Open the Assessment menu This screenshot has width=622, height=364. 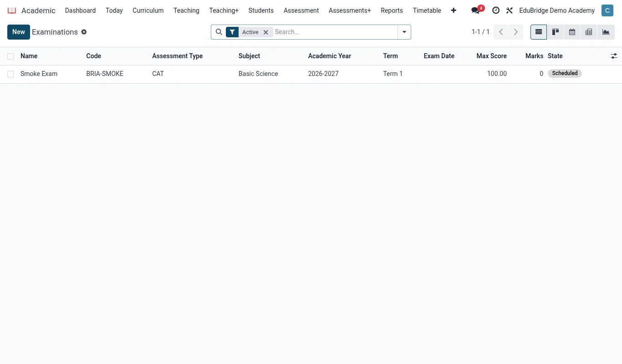301,10
